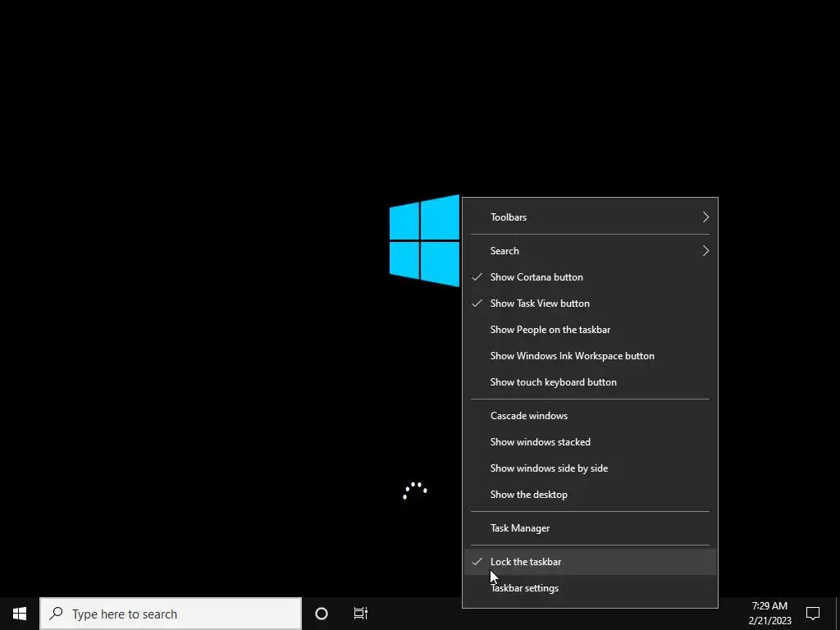Image resolution: width=840 pixels, height=630 pixels.
Task: Select Show the desktop
Action: coord(591,495)
